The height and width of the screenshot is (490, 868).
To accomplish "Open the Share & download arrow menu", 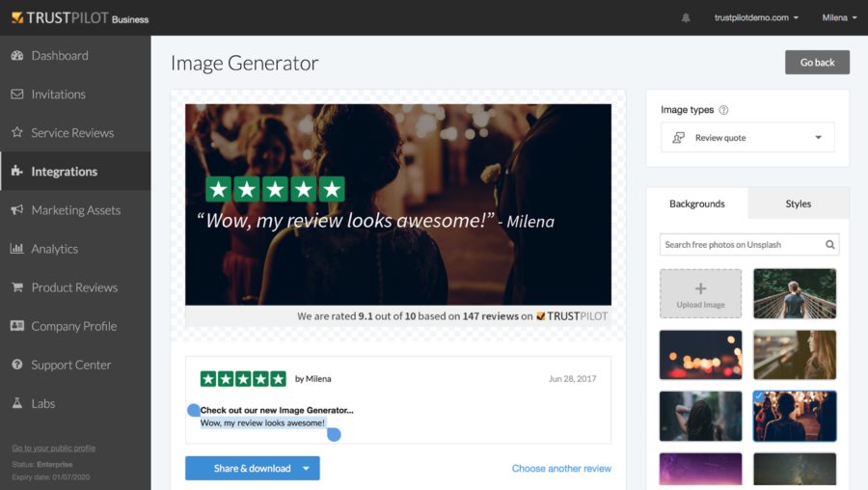I will 306,469.
